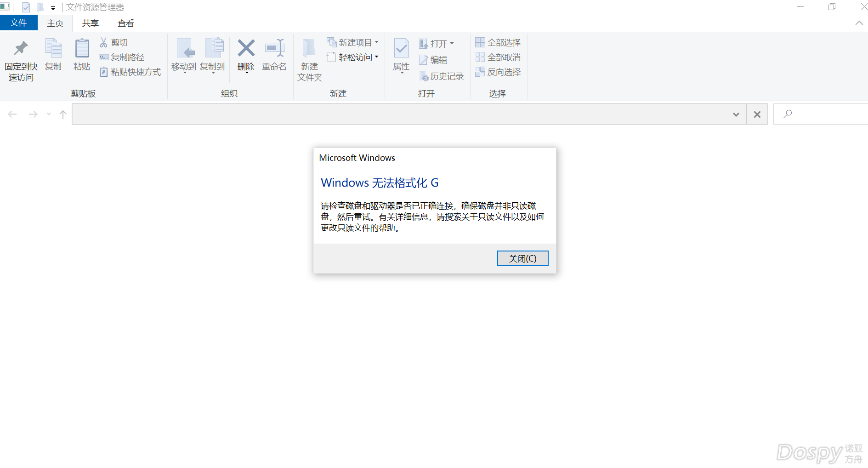The width and height of the screenshot is (868, 468).
Task: Close the format error dialog
Action: tap(522, 258)
